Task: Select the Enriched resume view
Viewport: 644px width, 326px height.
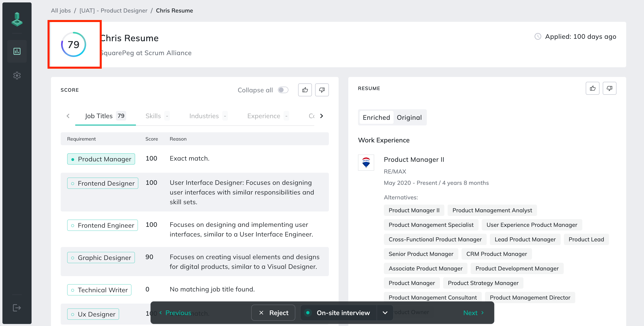Action: click(x=376, y=118)
